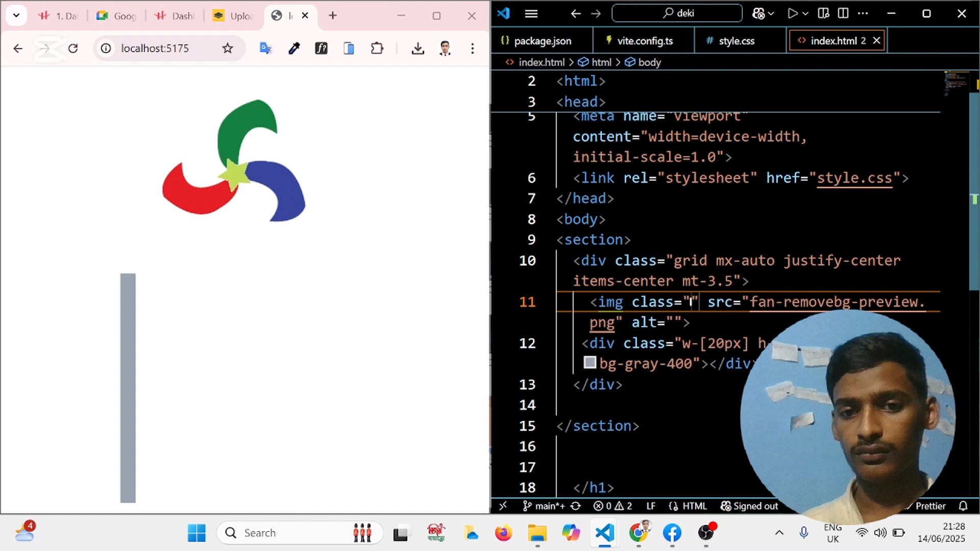980x551 pixels.
Task: Click the editor vertical scrollbar
Action: pyautogui.click(x=974, y=191)
